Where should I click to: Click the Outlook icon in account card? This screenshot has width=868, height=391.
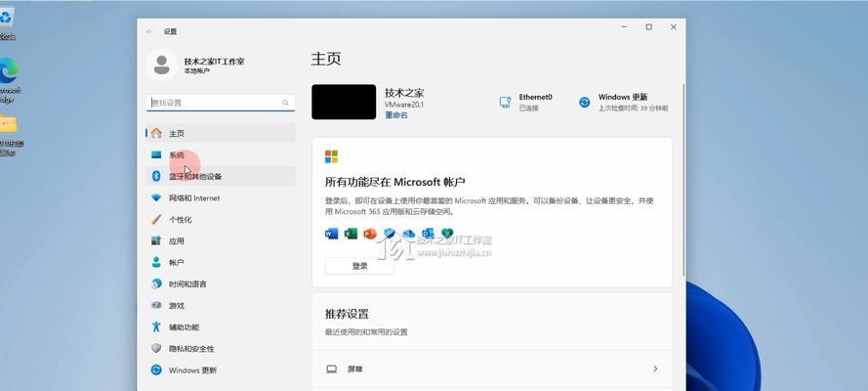pyautogui.click(x=428, y=234)
